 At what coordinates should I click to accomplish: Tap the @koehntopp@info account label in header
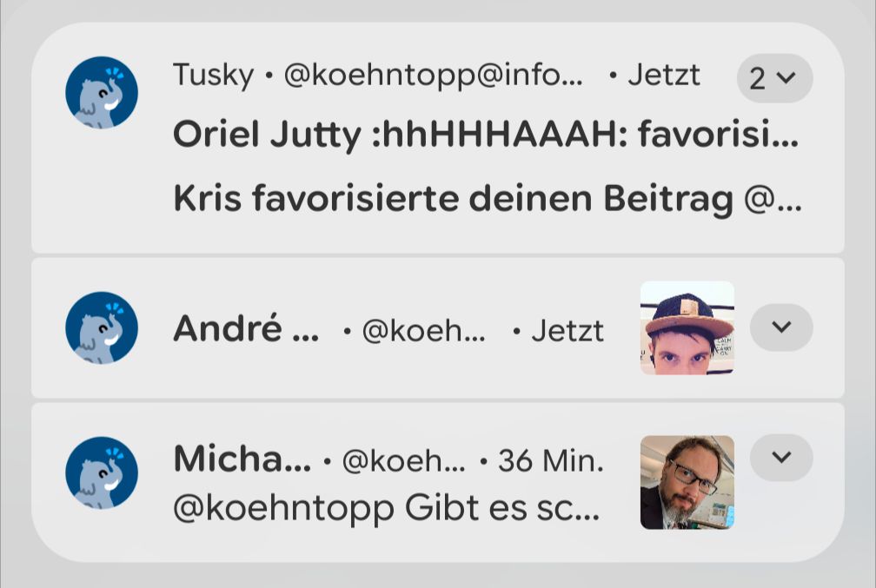433,76
